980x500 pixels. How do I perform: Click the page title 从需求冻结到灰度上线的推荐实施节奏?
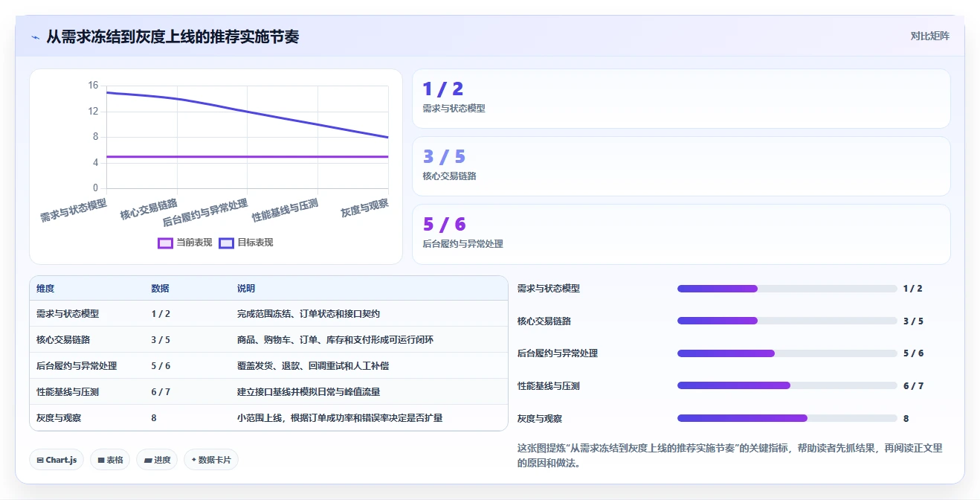pos(173,36)
